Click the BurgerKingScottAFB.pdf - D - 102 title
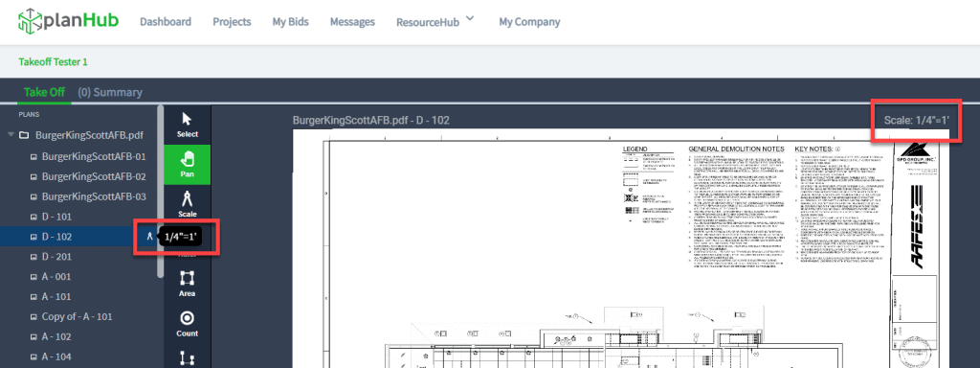This screenshot has height=368, width=980. (x=371, y=120)
